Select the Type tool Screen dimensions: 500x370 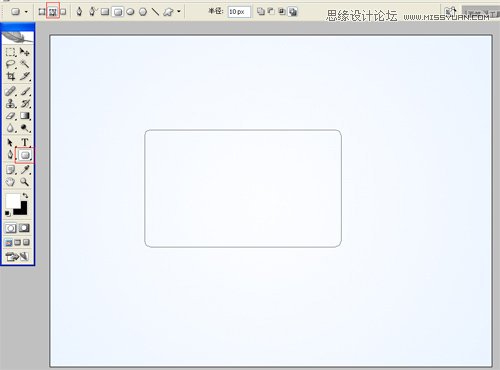(24, 143)
